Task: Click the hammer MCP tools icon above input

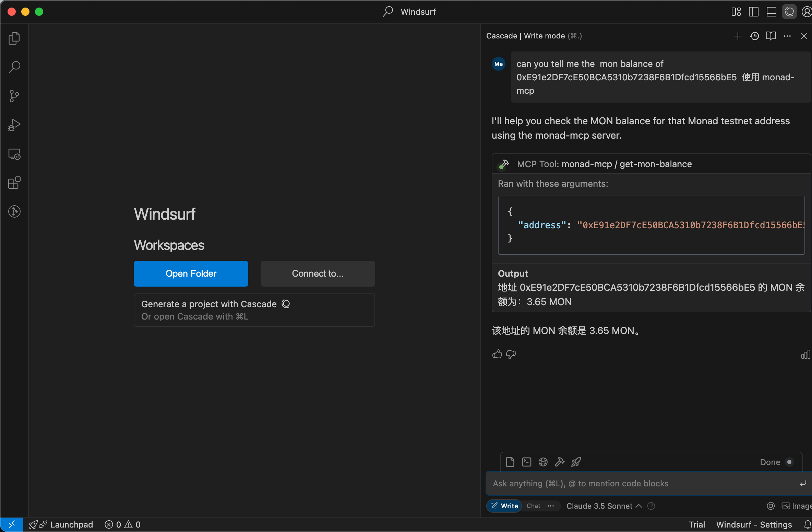Action: tap(559, 462)
